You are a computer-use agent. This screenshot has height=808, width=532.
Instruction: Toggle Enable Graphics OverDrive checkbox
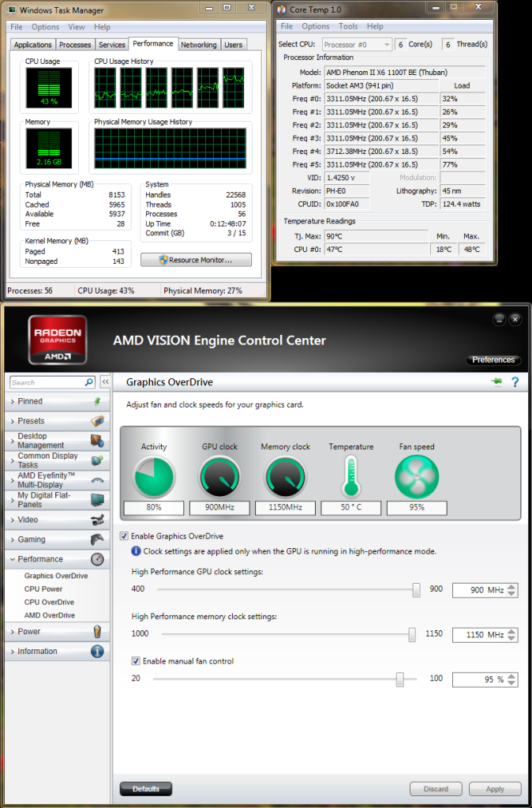coord(124,536)
